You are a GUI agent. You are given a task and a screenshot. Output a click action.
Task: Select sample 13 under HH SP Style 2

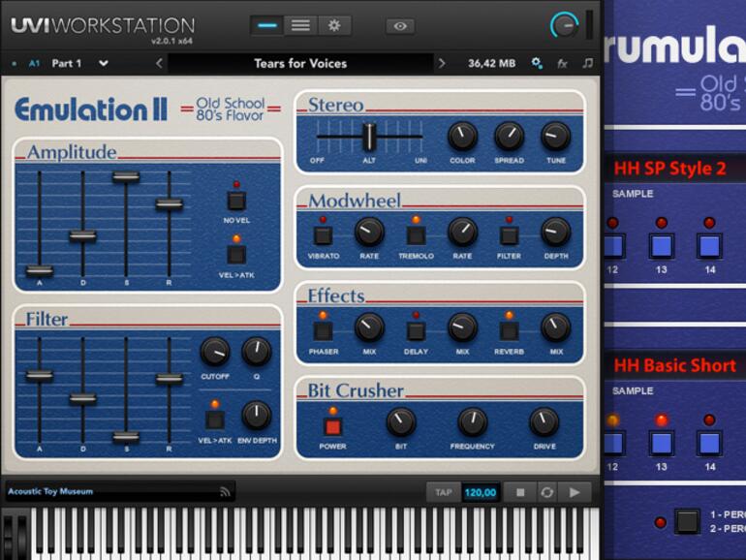click(x=662, y=246)
